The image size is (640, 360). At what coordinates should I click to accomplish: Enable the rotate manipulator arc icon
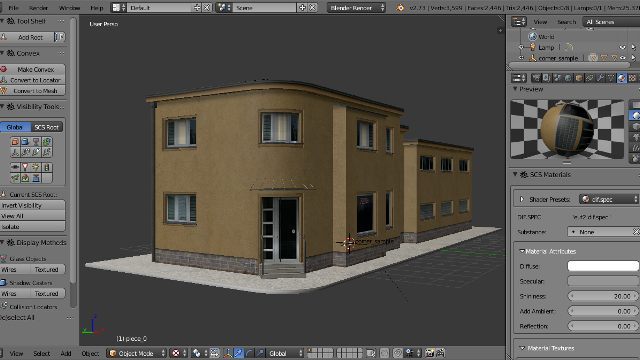pyautogui.click(x=249, y=353)
